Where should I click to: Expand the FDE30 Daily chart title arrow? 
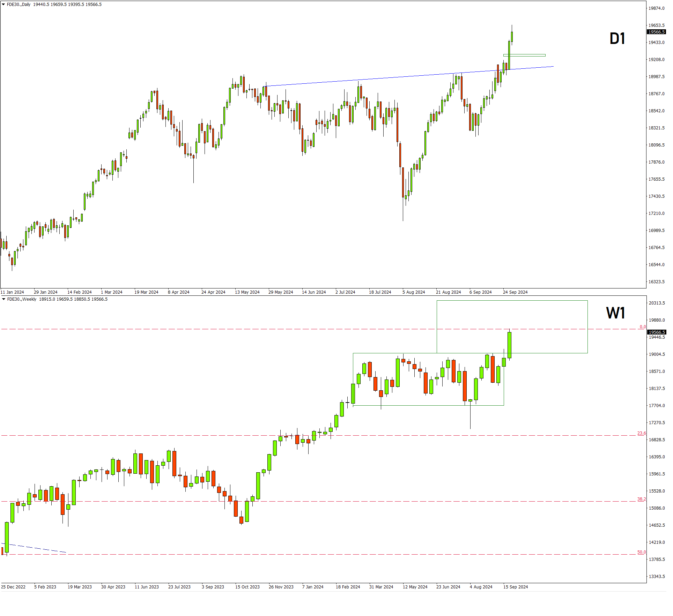[3, 5]
